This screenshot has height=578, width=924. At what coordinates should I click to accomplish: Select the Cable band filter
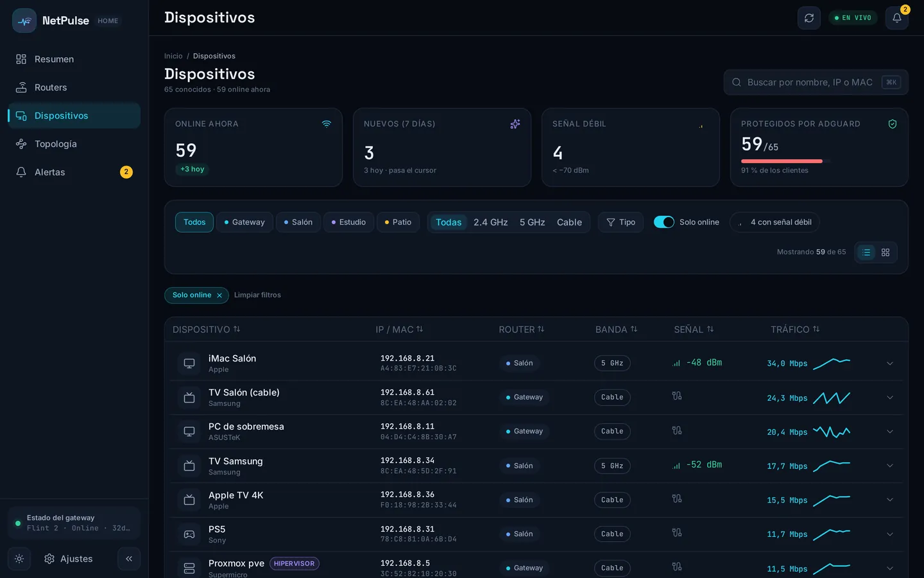pos(569,222)
